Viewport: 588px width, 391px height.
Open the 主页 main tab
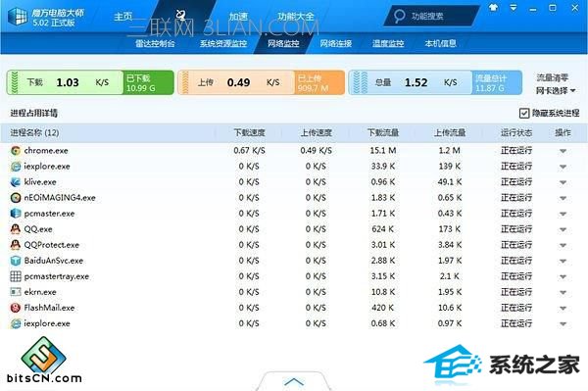[x=123, y=17]
